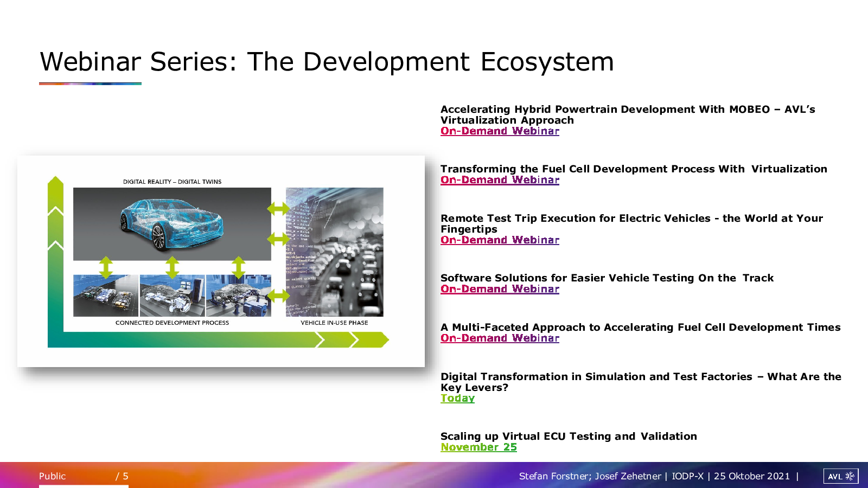The height and width of the screenshot is (488, 868).
Task: Click '25 Oktober 2021' date in footer
Action: (x=751, y=476)
